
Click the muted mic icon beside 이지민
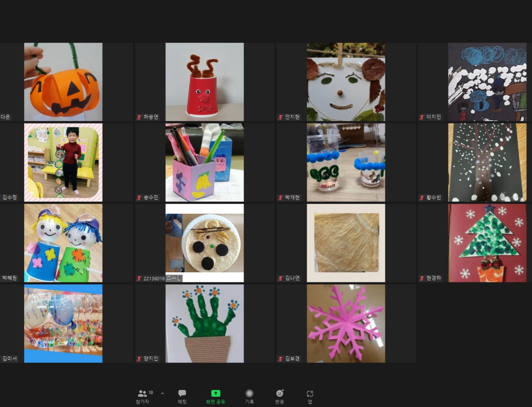coord(422,117)
